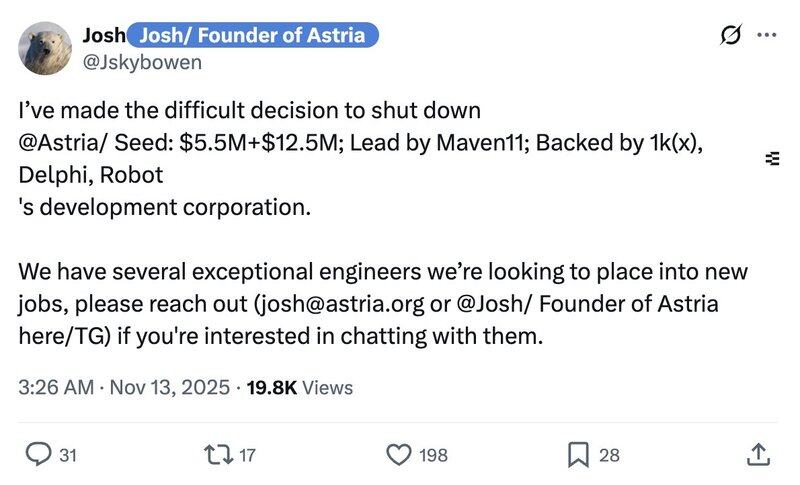Click the blue Founder of Astria badge
The width and height of the screenshot is (800, 485).
[x=254, y=36]
